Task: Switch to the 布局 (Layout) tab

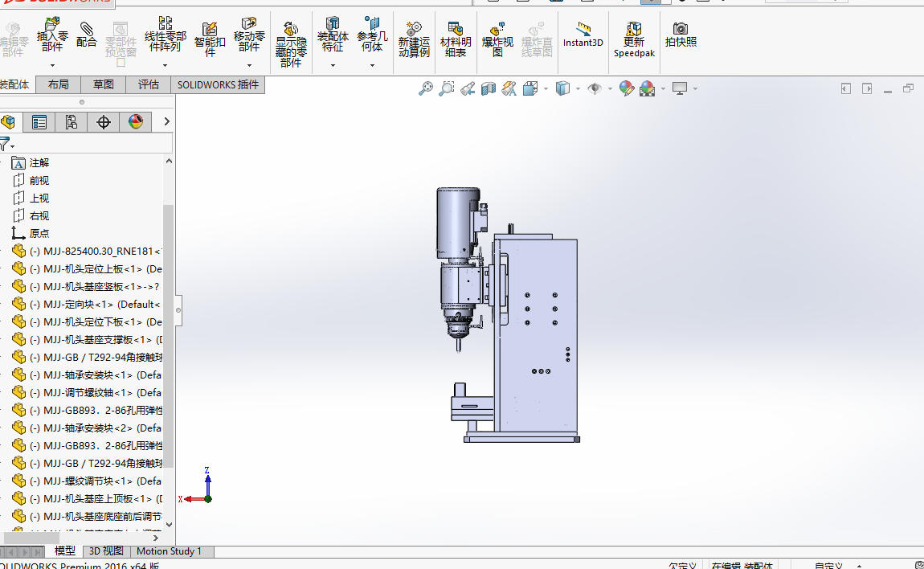Action: 58,85
